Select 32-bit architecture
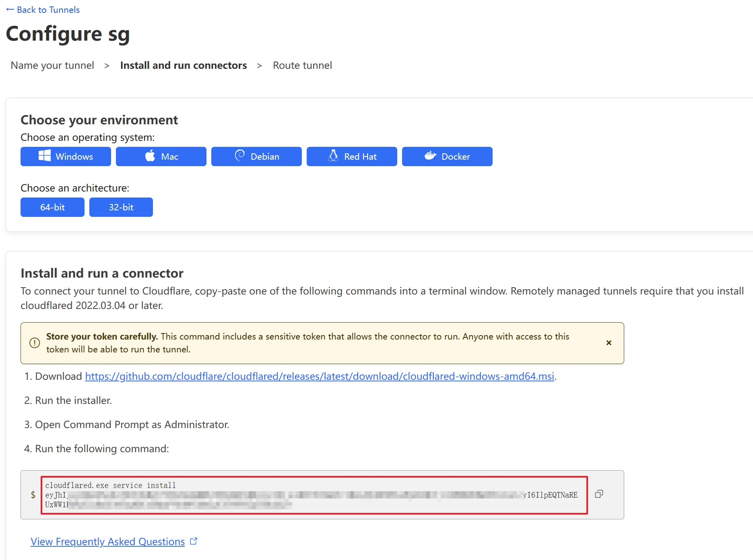Image resolution: width=753 pixels, height=560 pixels. (121, 207)
